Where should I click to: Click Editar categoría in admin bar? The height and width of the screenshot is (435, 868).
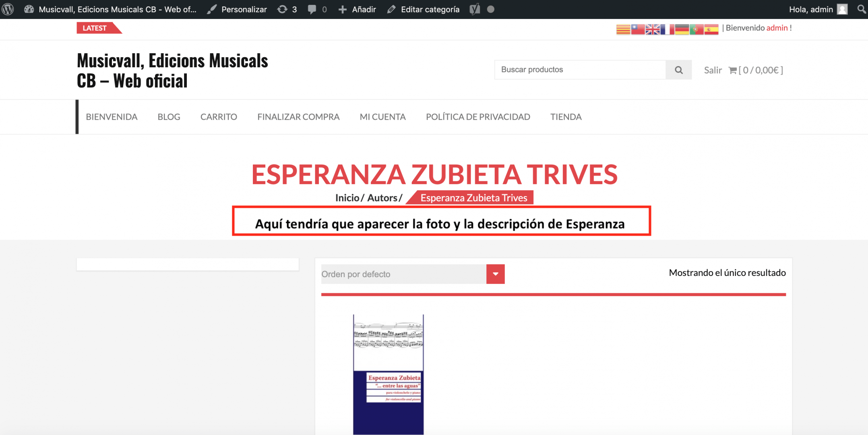[424, 9]
